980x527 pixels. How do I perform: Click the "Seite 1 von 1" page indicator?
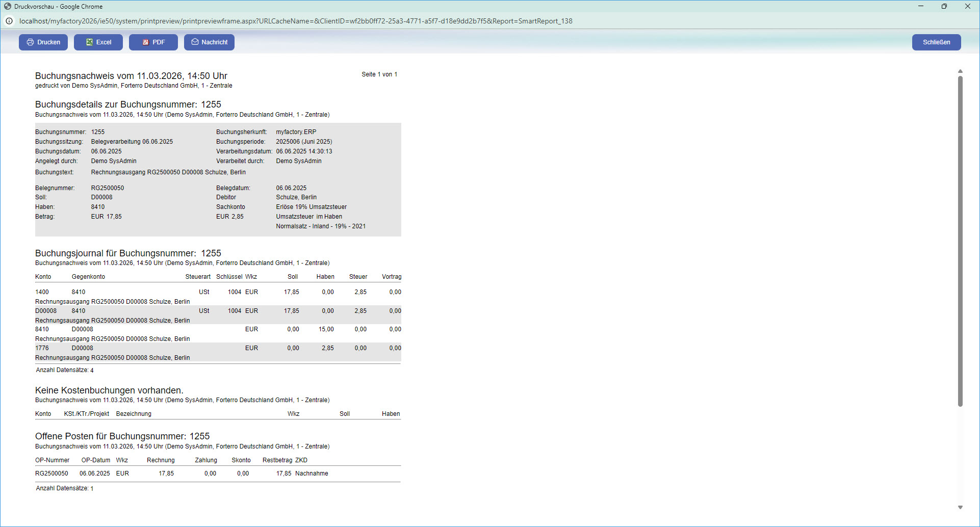pyautogui.click(x=379, y=74)
